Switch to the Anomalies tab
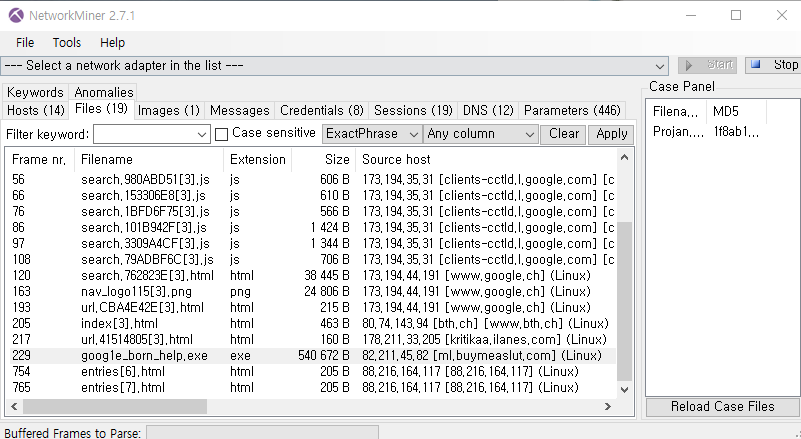 [x=104, y=93]
